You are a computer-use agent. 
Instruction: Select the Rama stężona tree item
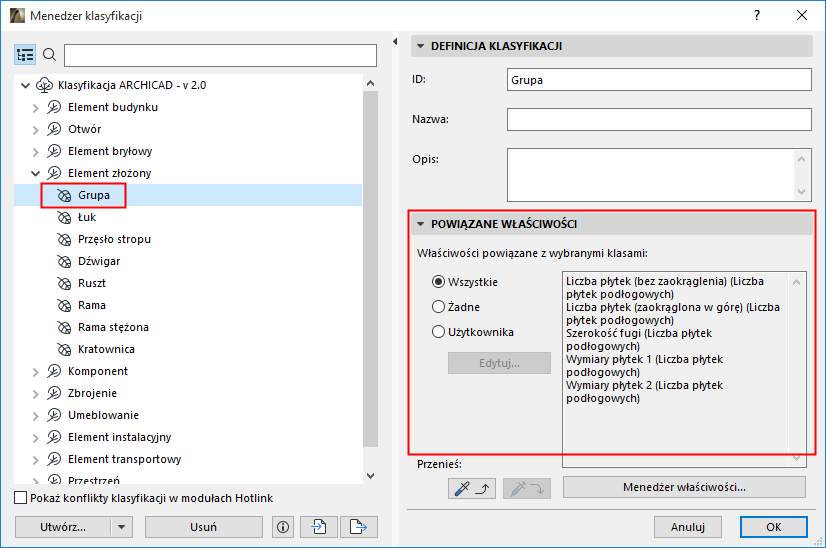(x=113, y=327)
